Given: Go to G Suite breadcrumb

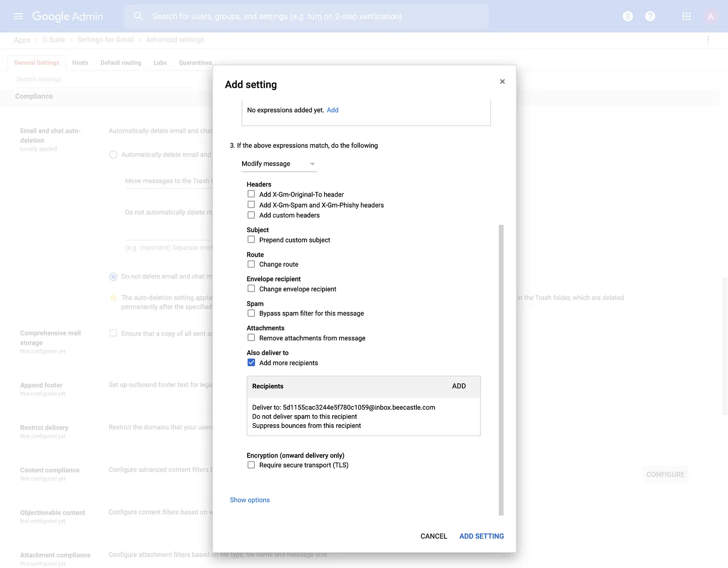Looking at the screenshot, I should click(x=54, y=40).
